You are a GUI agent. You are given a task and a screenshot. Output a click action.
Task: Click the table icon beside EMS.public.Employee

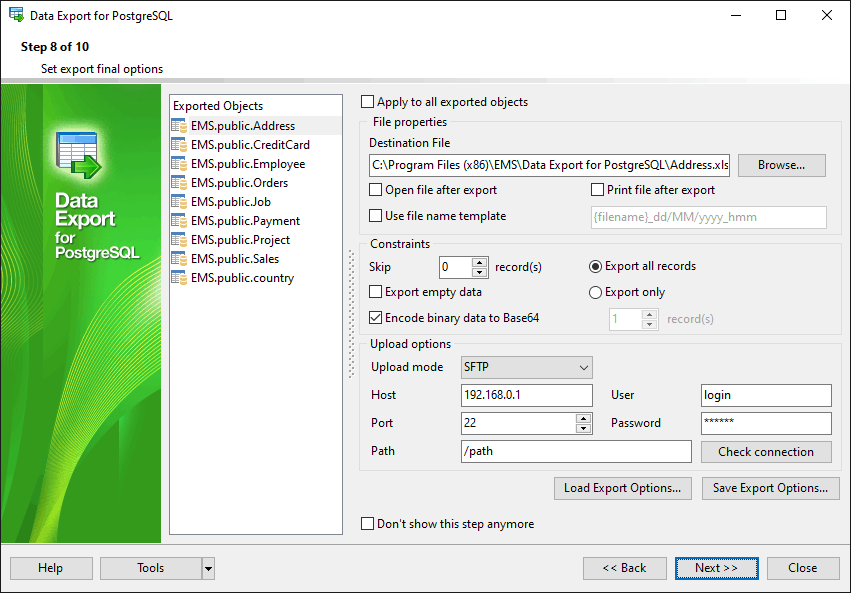coord(179,164)
